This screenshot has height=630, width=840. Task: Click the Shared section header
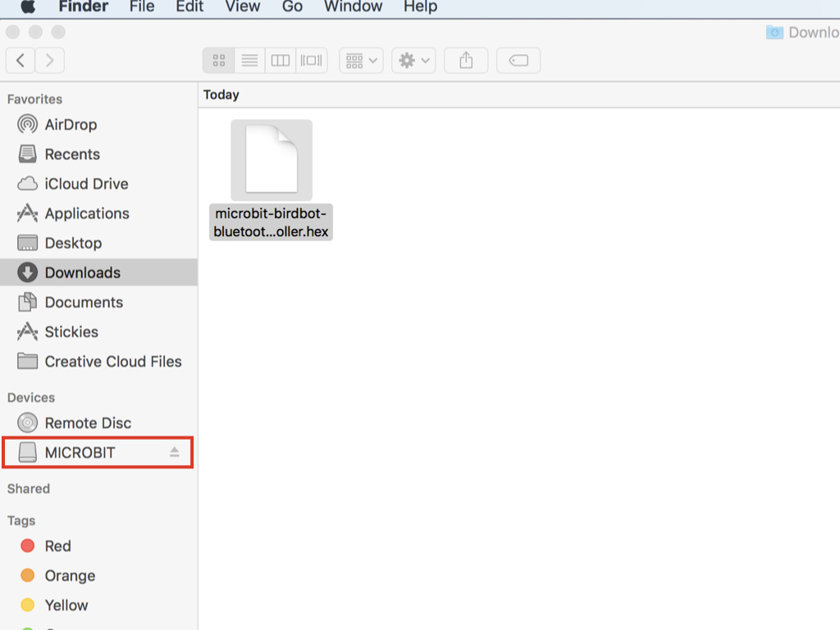(29, 489)
